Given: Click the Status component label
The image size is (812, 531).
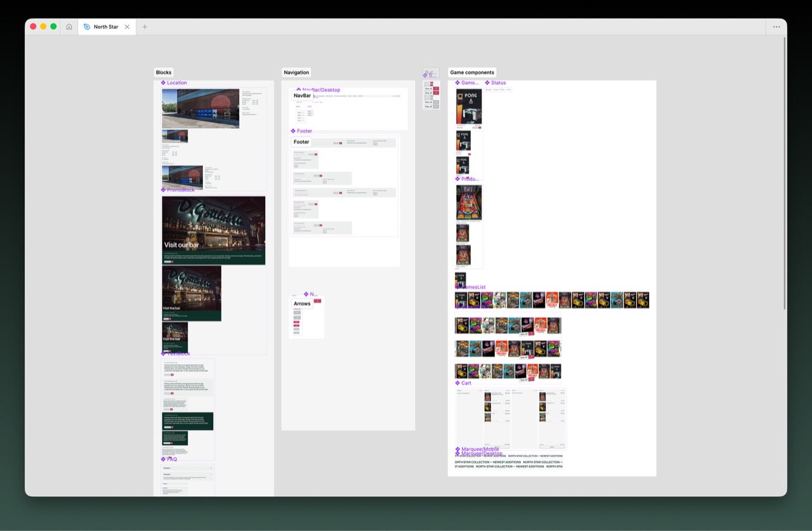Looking at the screenshot, I should pos(498,83).
